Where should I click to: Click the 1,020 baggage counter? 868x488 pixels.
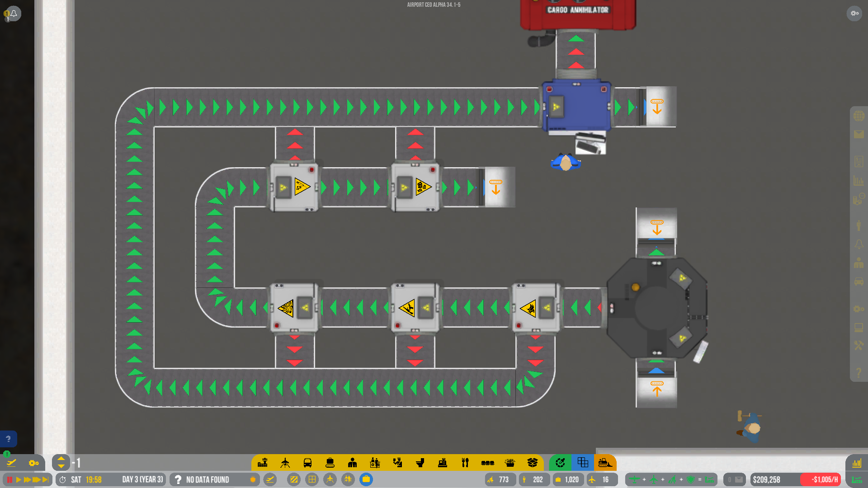568,479
